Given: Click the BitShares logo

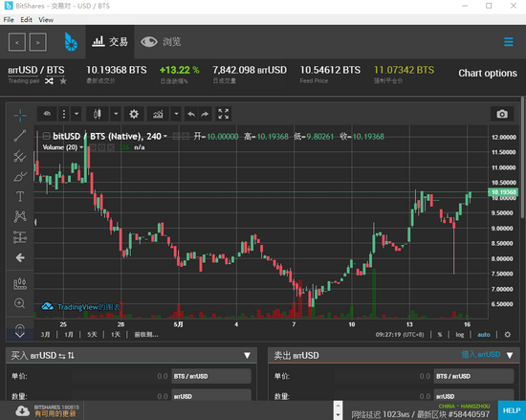Looking at the screenshot, I should (x=71, y=42).
